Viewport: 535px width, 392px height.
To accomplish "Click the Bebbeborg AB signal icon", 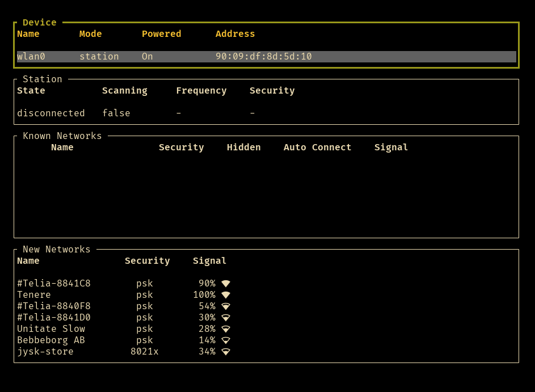I will pyautogui.click(x=225, y=340).
